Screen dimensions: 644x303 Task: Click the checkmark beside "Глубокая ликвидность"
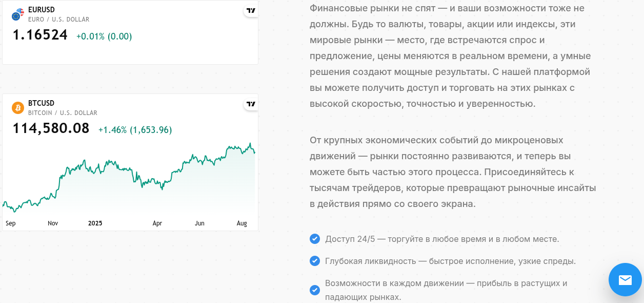[315, 261]
